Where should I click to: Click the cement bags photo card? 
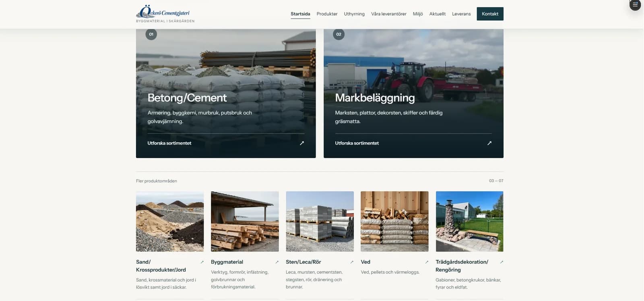[x=226, y=93]
